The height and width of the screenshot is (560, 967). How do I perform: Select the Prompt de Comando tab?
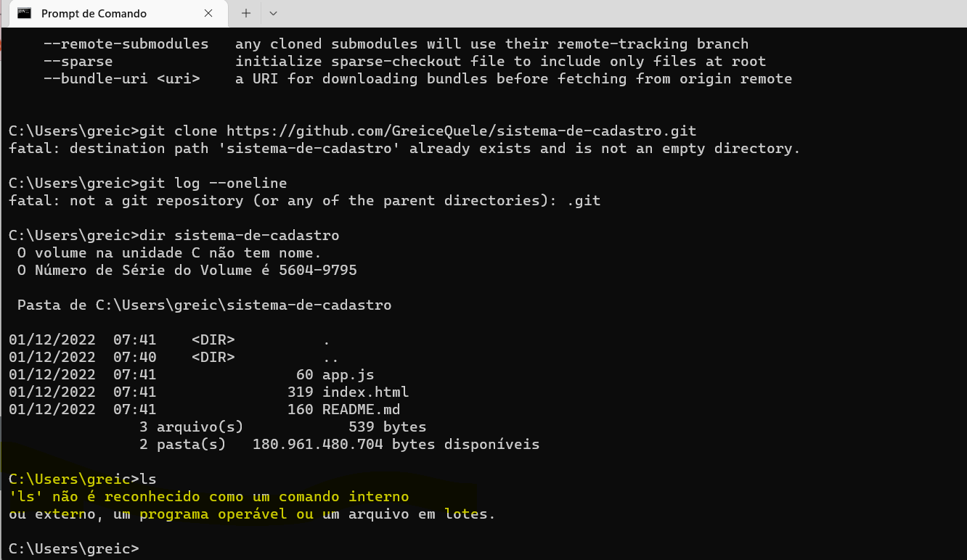[118, 14]
